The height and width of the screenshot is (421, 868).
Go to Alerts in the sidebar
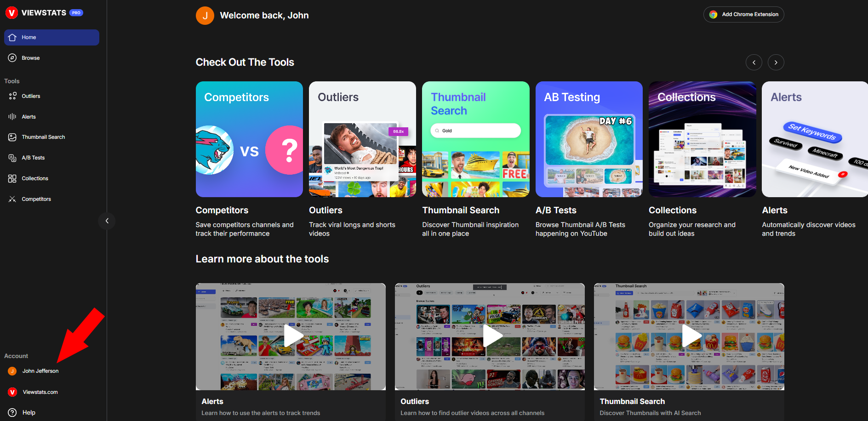click(51, 117)
